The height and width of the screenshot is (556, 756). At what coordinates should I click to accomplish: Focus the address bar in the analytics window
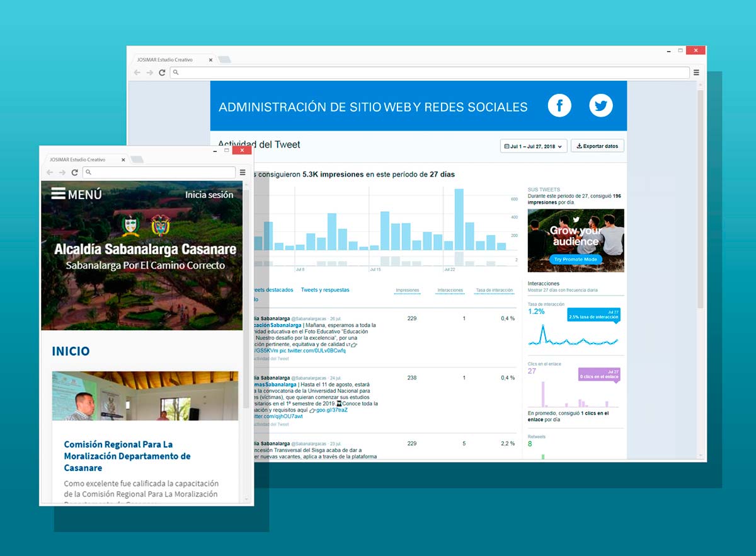430,72
